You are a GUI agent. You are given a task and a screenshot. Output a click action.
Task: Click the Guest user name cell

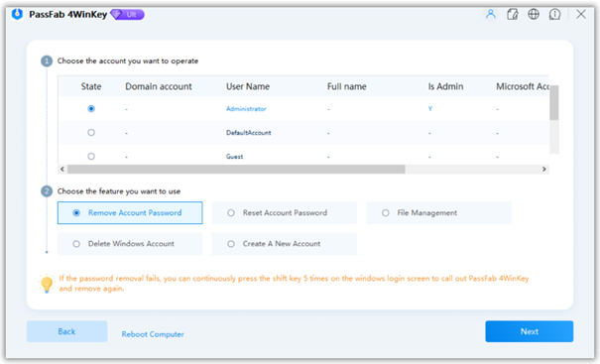(x=235, y=157)
